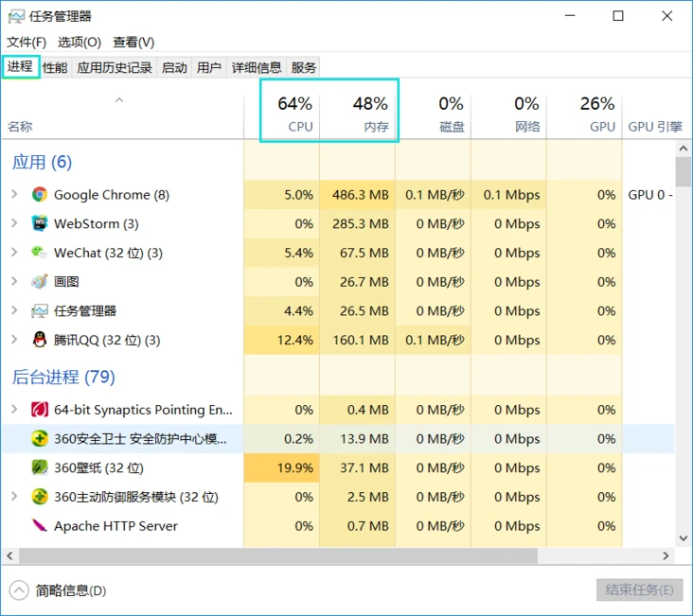Switch to the 性能 tab
Viewport: 693px width, 616px height.
pyautogui.click(x=55, y=67)
